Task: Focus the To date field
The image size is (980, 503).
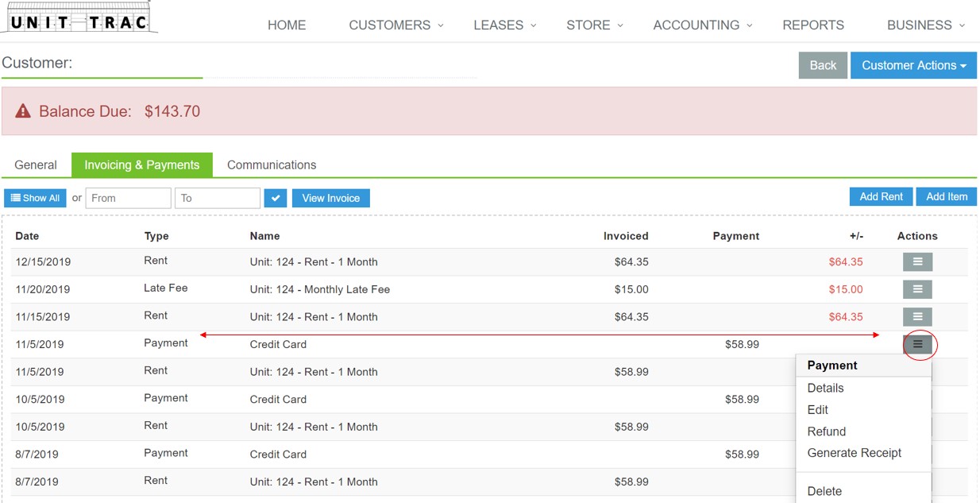Action: click(218, 198)
